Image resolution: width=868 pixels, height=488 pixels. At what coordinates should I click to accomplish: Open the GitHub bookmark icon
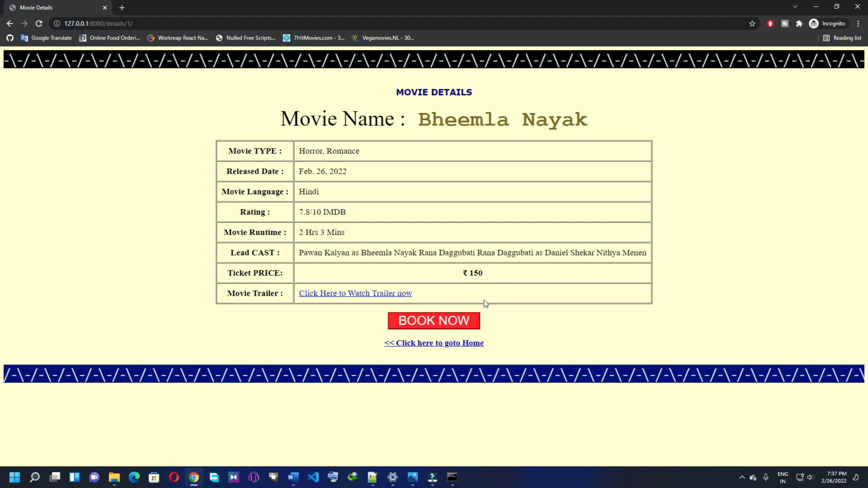click(x=10, y=38)
